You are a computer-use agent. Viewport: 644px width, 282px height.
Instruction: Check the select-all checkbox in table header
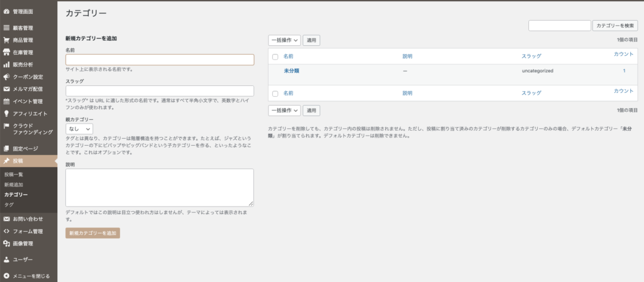(275, 57)
